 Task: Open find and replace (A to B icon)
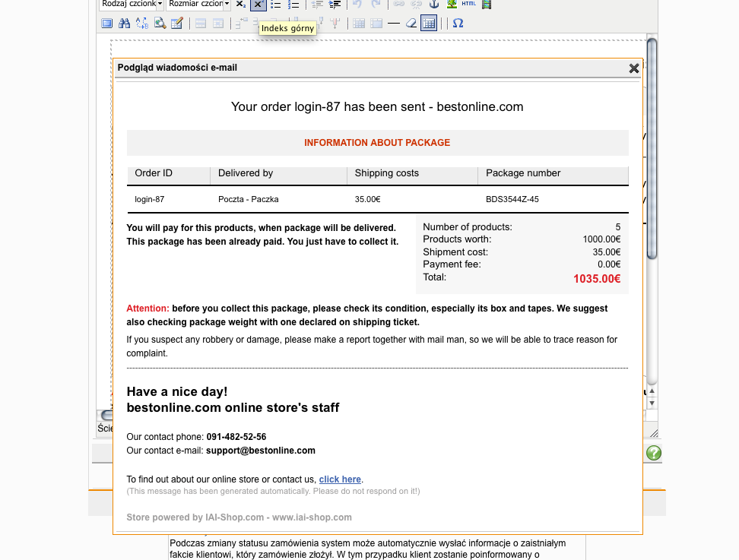point(142,23)
